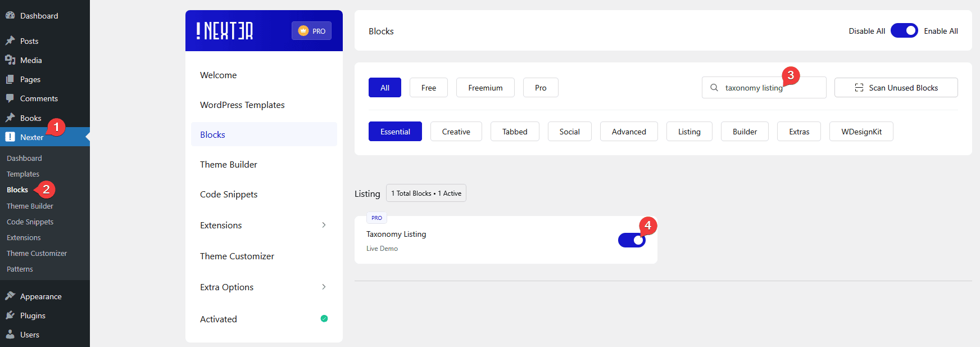Image resolution: width=980 pixels, height=347 pixels.
Task: Click the Appearance brush icon
Action: (10, 296)
